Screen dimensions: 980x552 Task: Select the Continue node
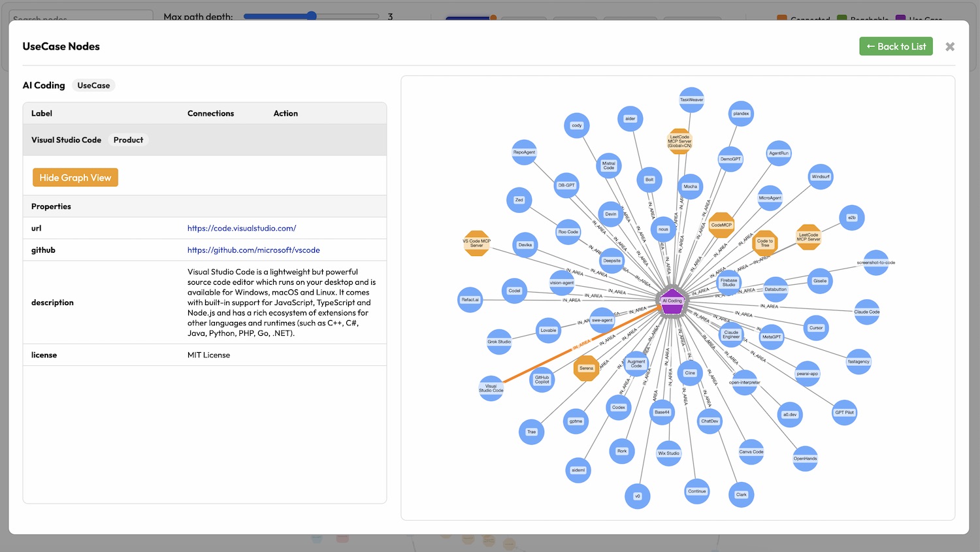coord(697,491)
